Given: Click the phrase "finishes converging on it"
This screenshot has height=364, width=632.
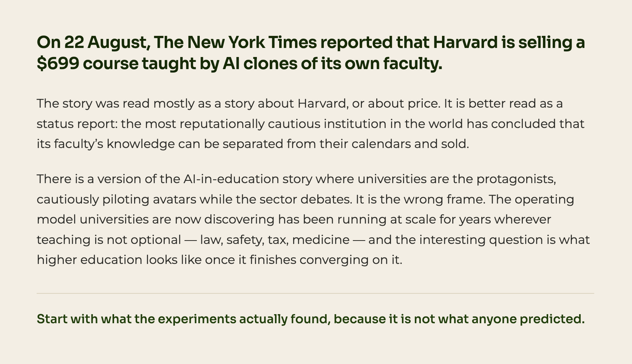Looking at the screenshot, I should 325,260.
